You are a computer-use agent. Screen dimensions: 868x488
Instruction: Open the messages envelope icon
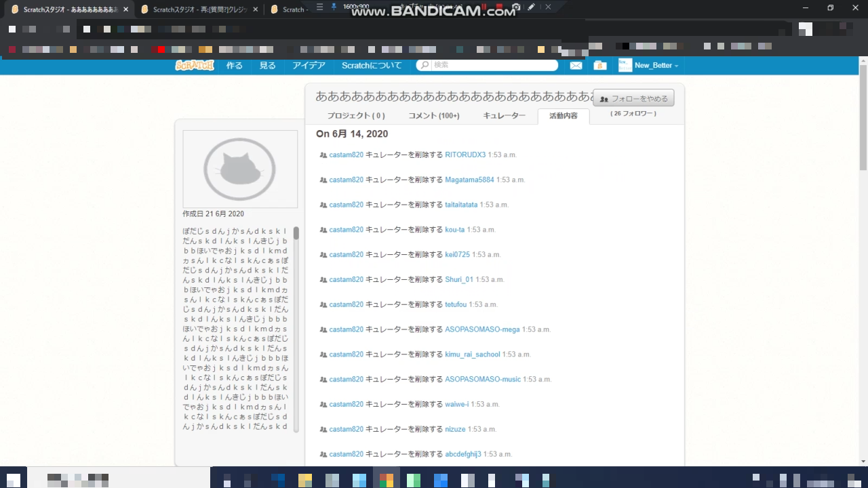click(576, 65)
